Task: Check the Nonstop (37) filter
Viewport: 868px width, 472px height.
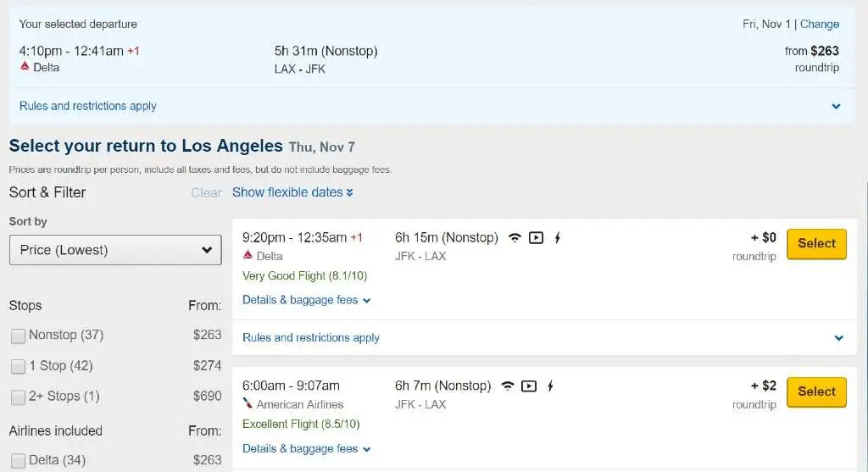Action: [x=19, y=336]
